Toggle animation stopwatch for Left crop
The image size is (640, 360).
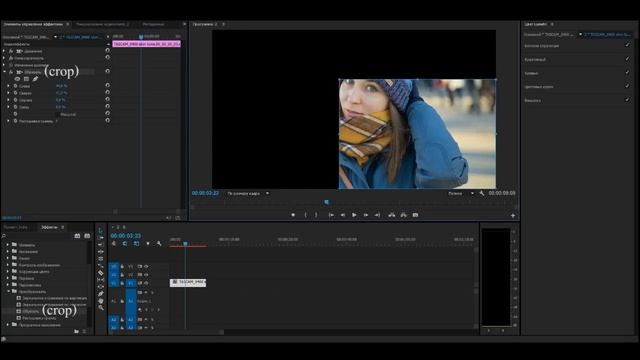click(x=16, y=86)
